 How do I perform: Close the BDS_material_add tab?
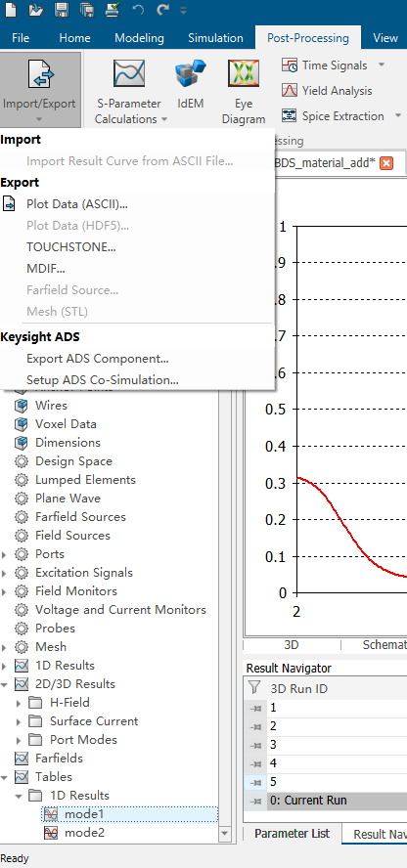386,162
